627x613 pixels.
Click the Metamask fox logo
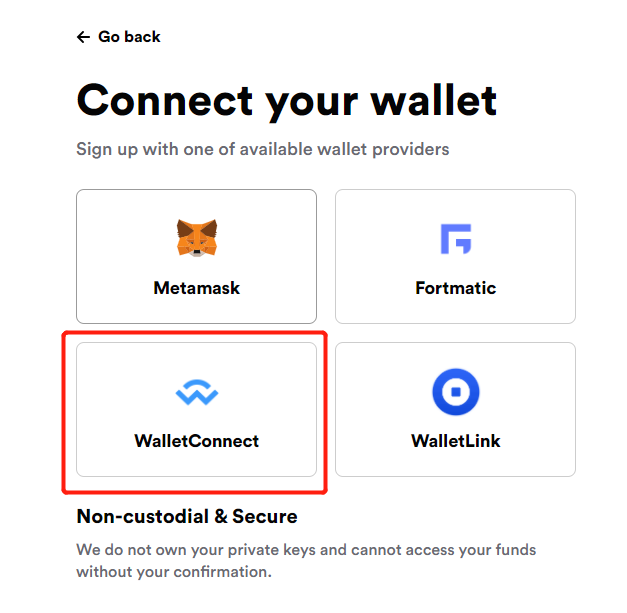pyautogui.click(x=196, y=238)
